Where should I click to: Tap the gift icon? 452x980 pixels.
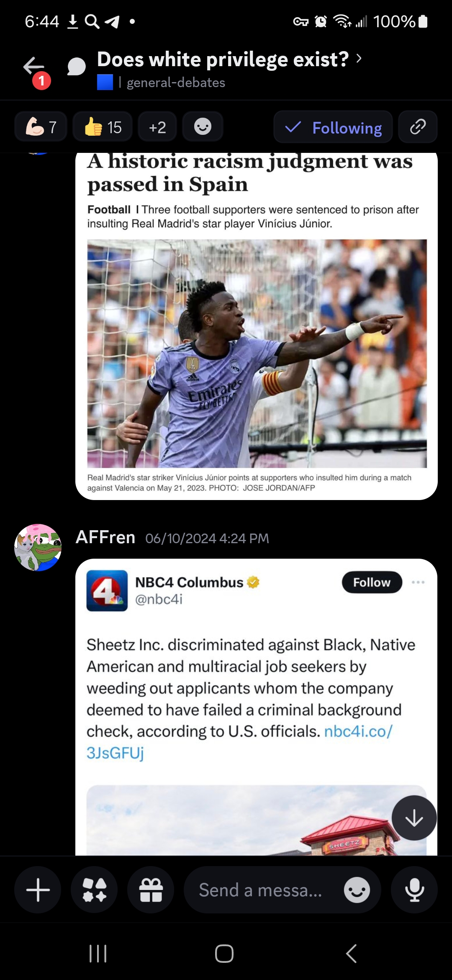[x=151, y=890]
